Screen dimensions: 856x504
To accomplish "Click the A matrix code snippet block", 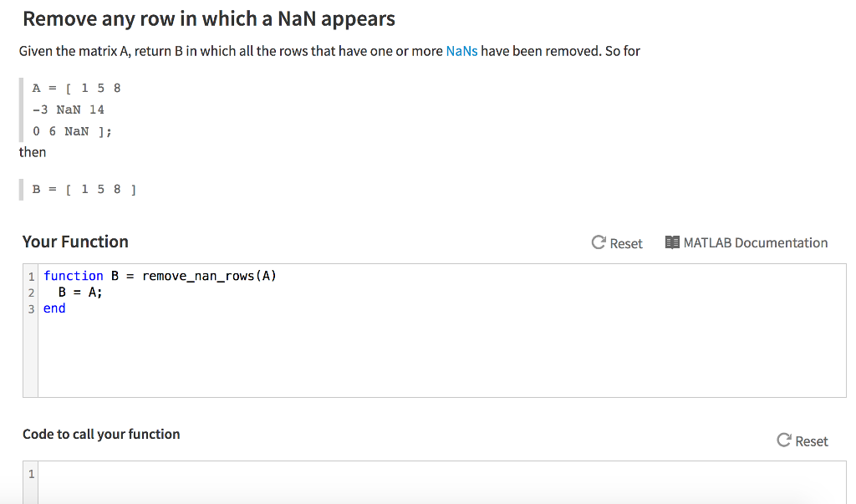I will (x=71, y=109).
